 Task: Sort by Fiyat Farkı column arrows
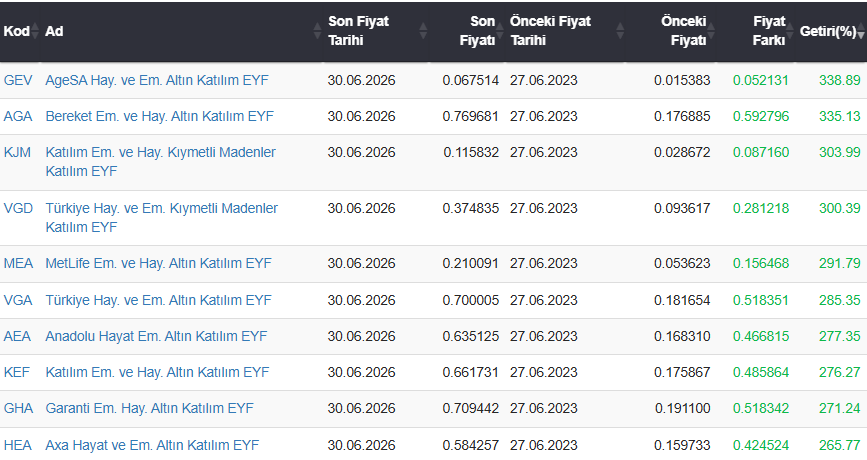(x=790, y=31)
